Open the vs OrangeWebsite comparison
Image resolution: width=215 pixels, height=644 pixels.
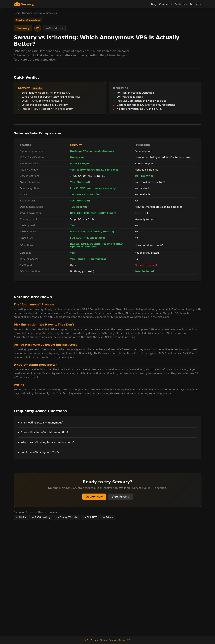click(x=67, y=517)
